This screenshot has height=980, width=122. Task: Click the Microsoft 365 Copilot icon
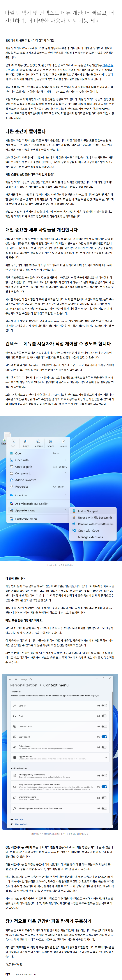click(x=11, y=504)
